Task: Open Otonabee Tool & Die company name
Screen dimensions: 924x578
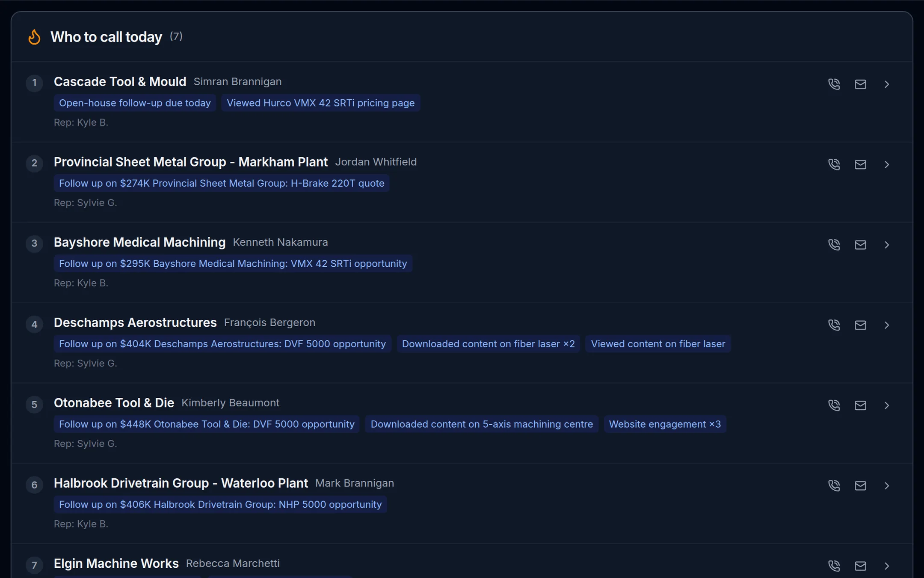Action: click(114, 402)
